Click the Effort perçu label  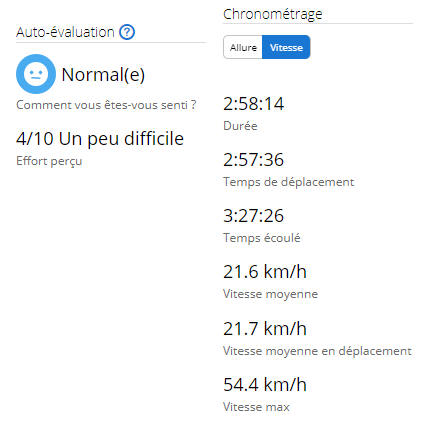pyautogui.click(x=49, y=161)
